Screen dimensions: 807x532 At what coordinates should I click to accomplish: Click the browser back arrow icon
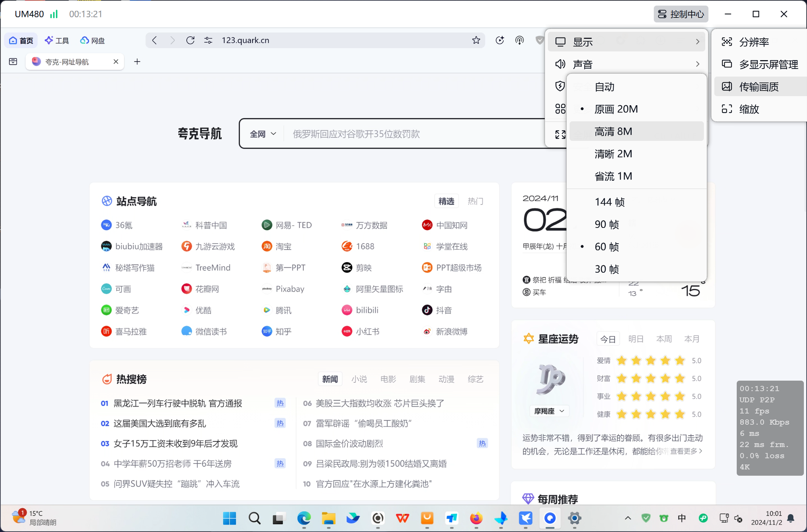[155, 40]
